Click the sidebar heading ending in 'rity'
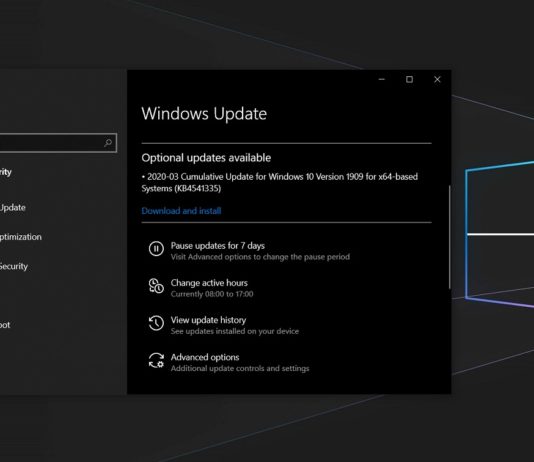 point(6,172)
